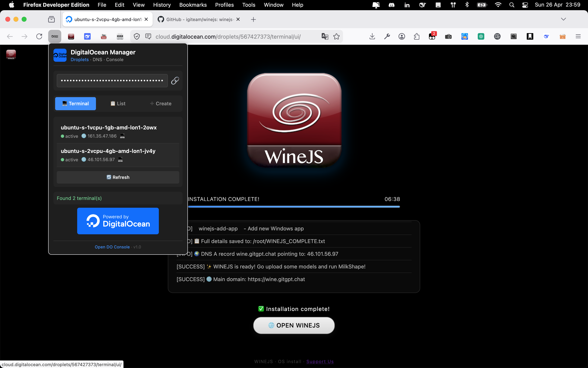Switch to the Terminal tab in DigitalOcean Manager
The height and width of the screenshot is (368, 588).
pyautogui.click(x=76, y=104)
